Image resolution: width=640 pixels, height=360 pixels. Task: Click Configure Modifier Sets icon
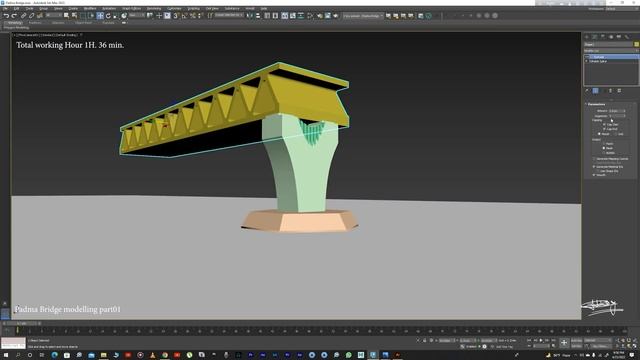click(619, 91)
